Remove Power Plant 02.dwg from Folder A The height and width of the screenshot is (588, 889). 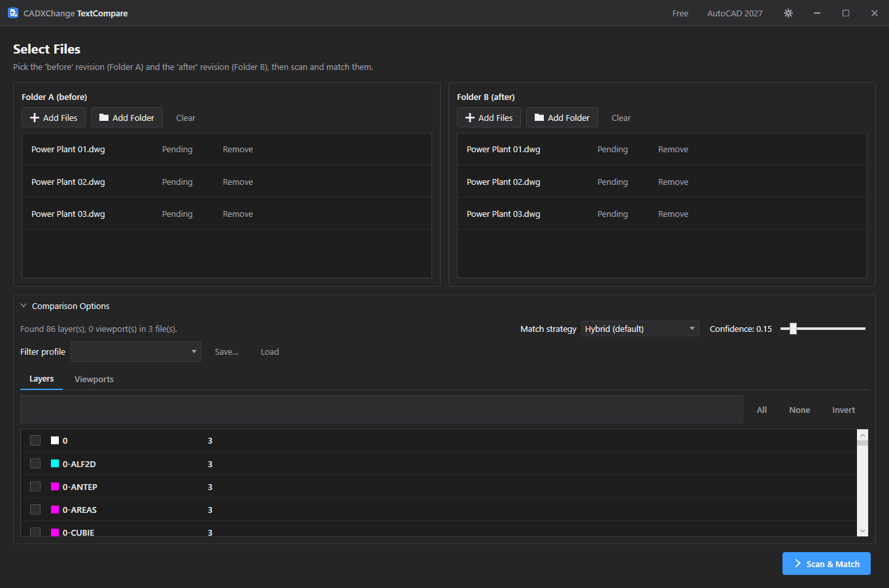238,182
